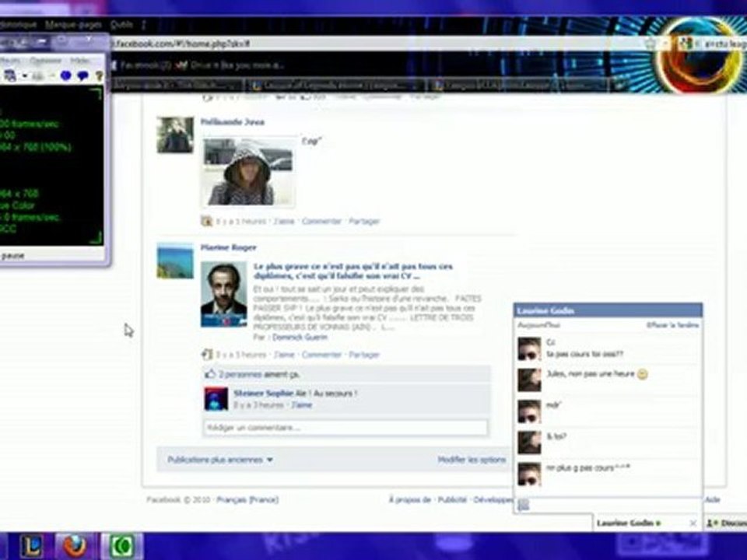Open Marine Roger's profile name link
Viewport: 747px width, 560px height.
pos(228,247)
